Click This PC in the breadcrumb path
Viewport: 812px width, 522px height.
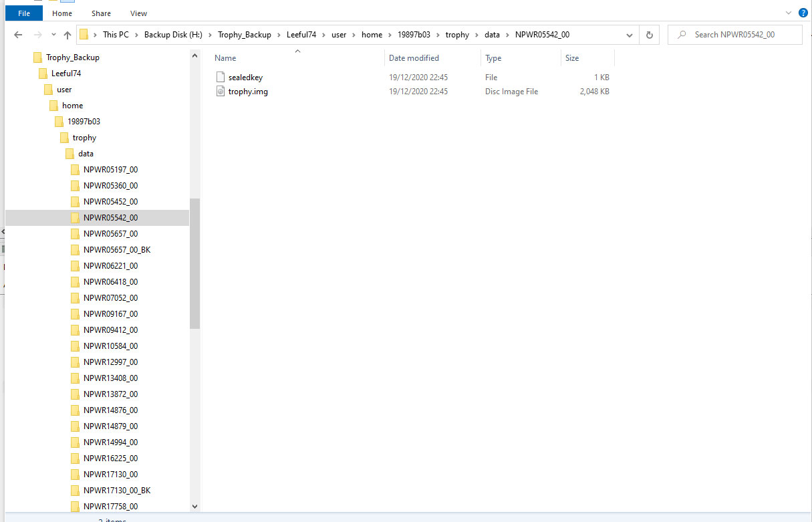(116, 35)
